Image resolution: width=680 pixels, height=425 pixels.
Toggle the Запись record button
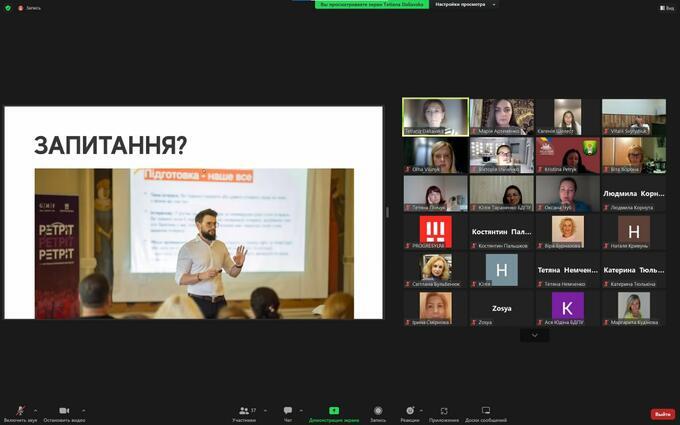(x=378, y=412)
